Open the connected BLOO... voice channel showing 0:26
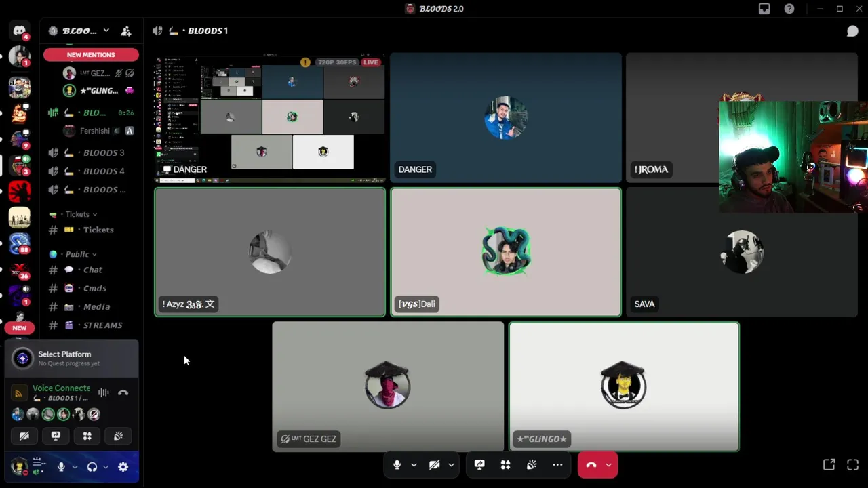Screen dimensions: 868x488 click(x=92, y=113)
